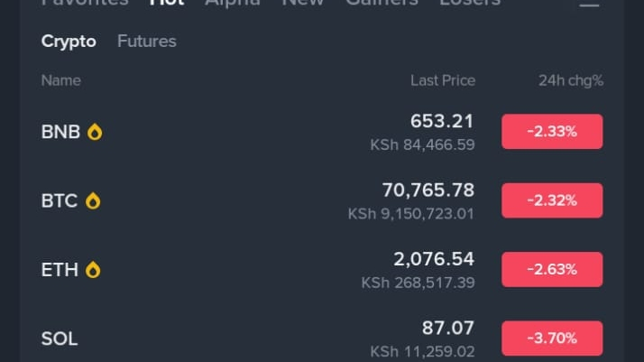Switch to the Futures tab
This screenshot has height=362, width=644.
(x=147, y=42)
